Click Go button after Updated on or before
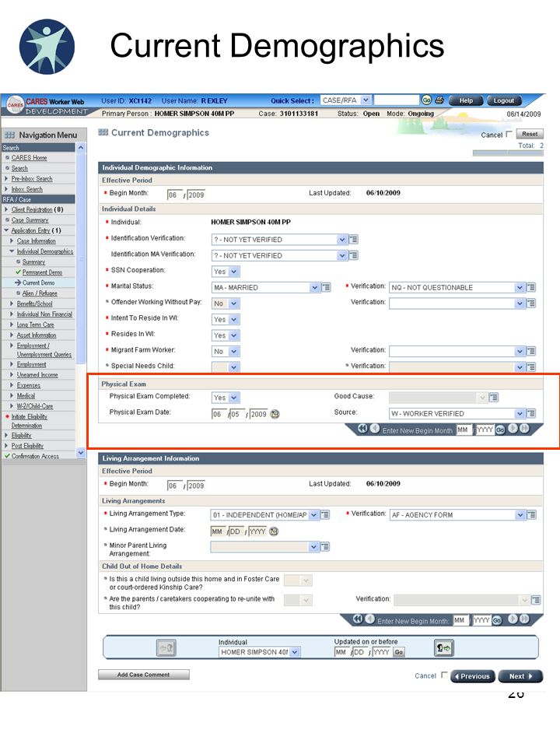Viewport: 560px width, 747px height. point(398,652)
